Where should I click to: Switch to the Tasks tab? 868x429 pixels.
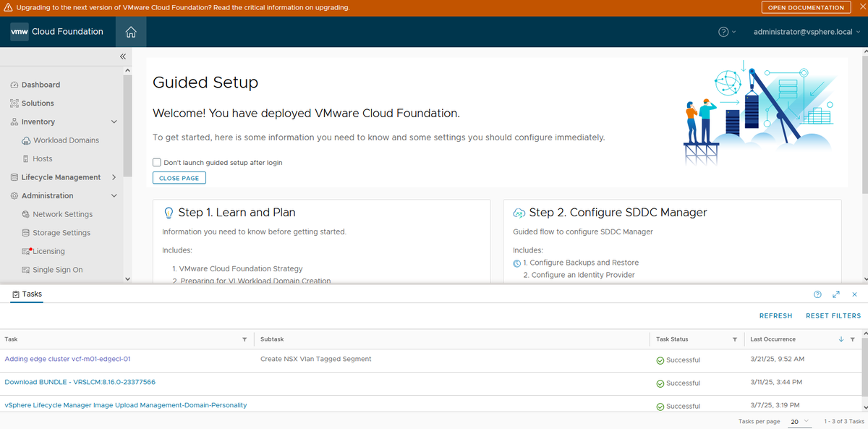coord(27,294)
